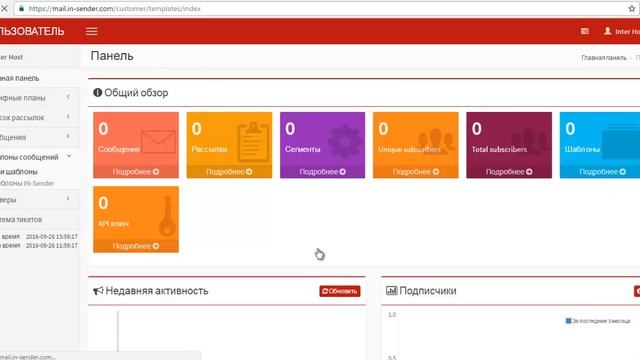Expand the список рассылок sidebar chevron

[68, 117]
